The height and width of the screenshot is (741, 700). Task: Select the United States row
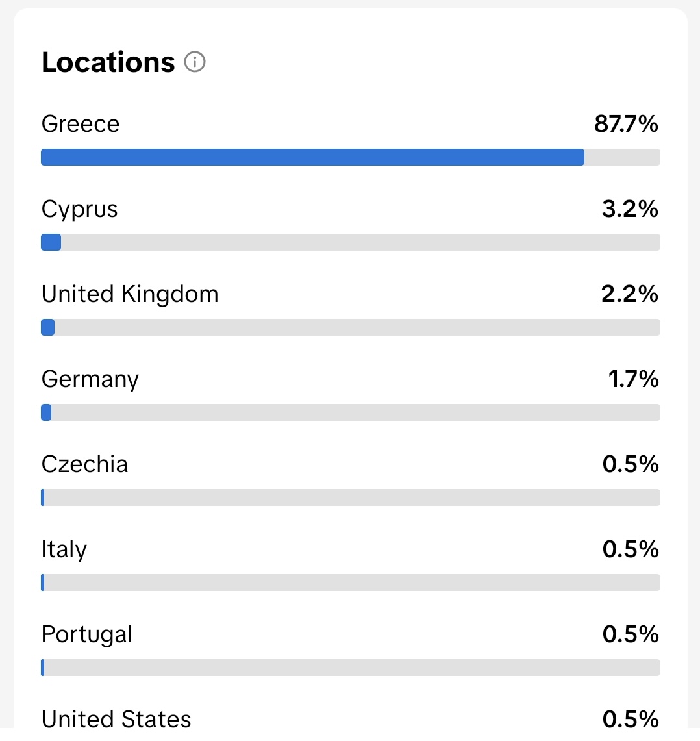coord(116,718)
